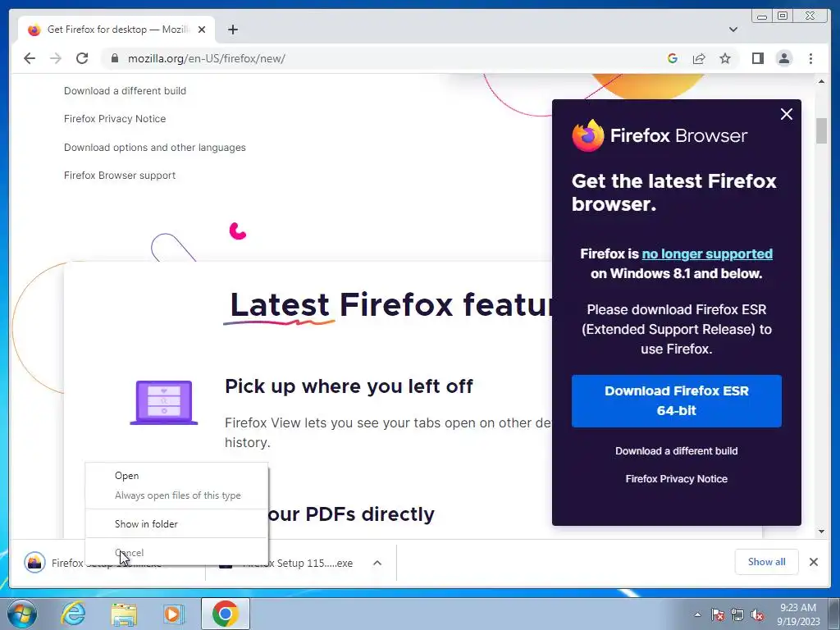Follow the 'no longer supported' link
The height and width of the screenshot is (630, 840).
pos(707,254)
